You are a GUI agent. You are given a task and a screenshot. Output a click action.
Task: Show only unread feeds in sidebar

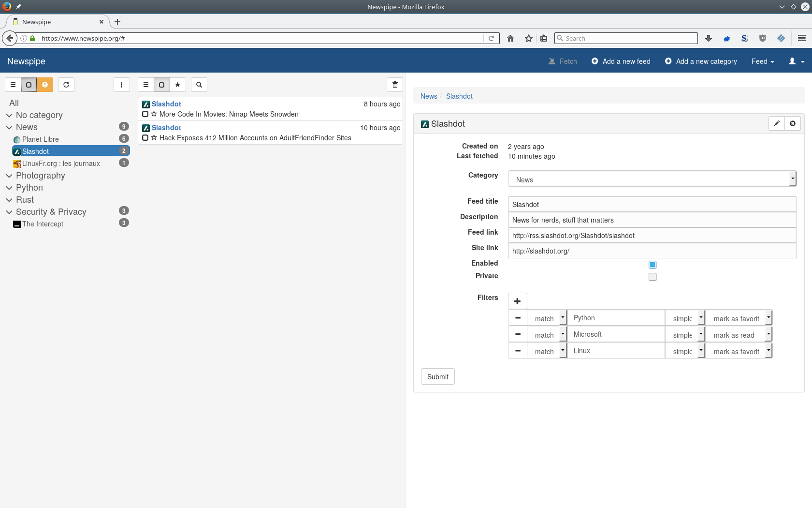click(29, 85)
